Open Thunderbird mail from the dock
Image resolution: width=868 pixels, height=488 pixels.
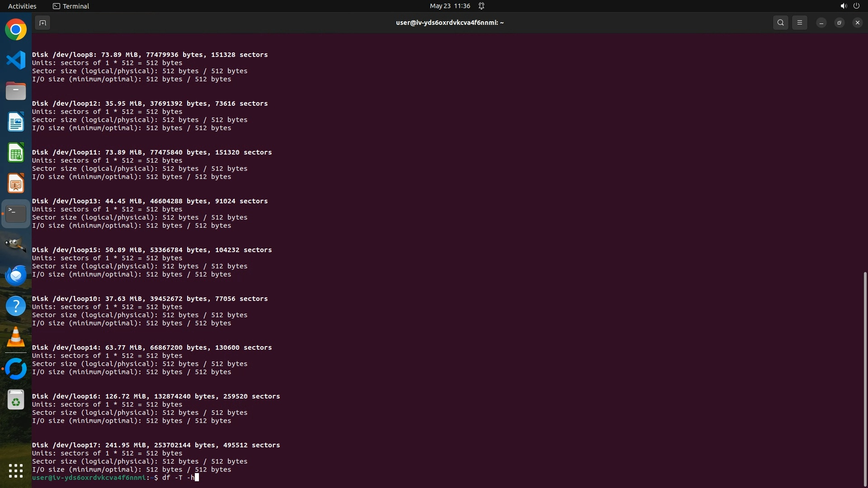coord(16,276)
